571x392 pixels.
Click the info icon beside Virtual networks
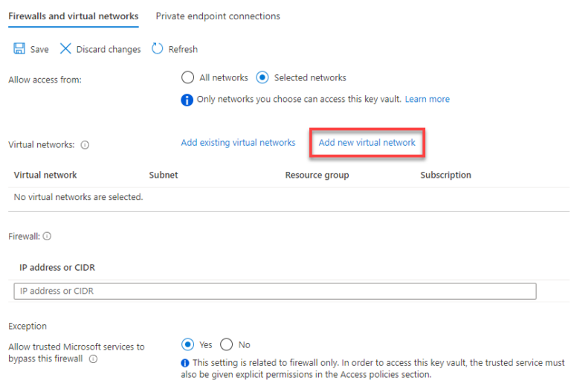click(85, 145)
